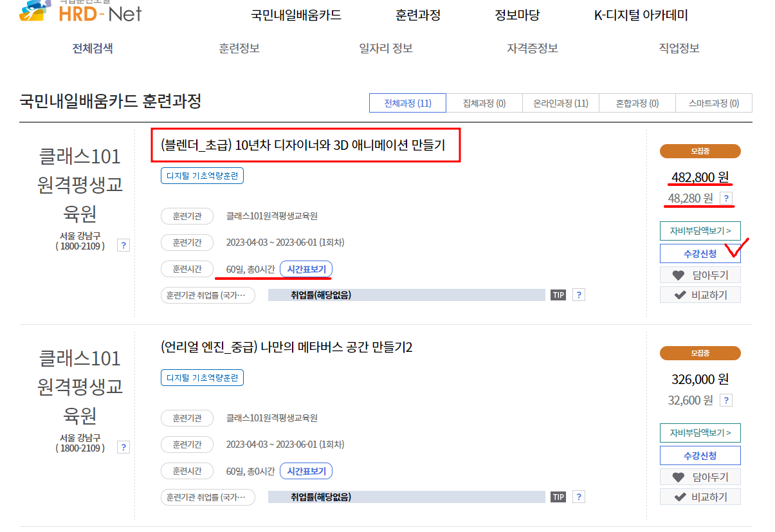775x532 pixels.
Task: Click 자비부담액보기 for the 482,800 원 course
Action: point(700,230)
